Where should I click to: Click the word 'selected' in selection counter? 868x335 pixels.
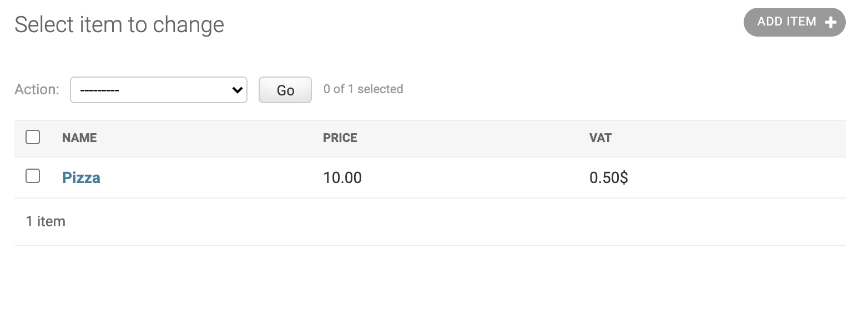[380, 89]
